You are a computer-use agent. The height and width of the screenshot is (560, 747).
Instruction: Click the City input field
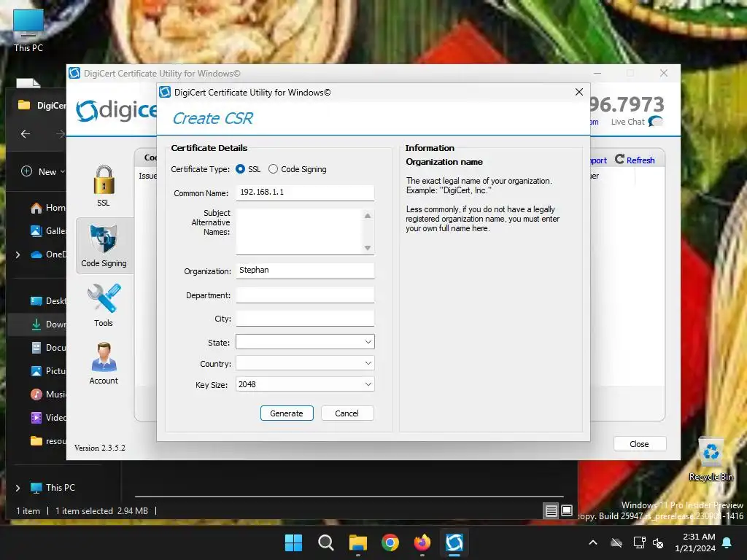click(305, 319)
